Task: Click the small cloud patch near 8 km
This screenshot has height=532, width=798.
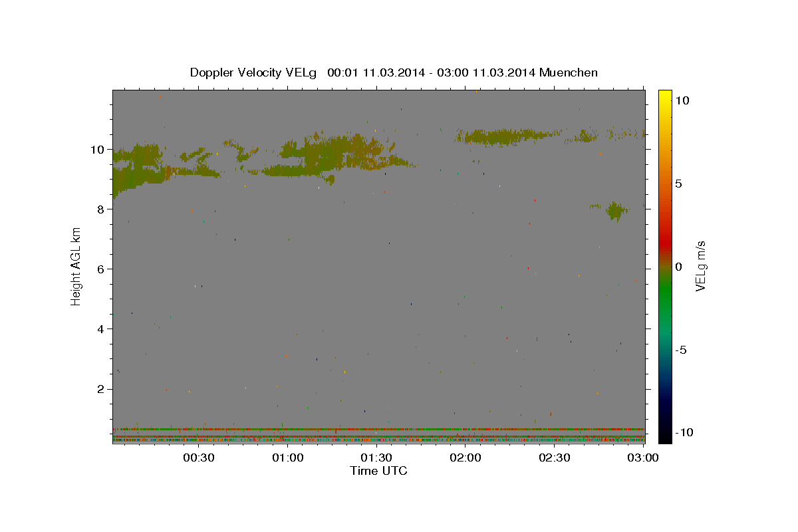Action: [616, 211]
